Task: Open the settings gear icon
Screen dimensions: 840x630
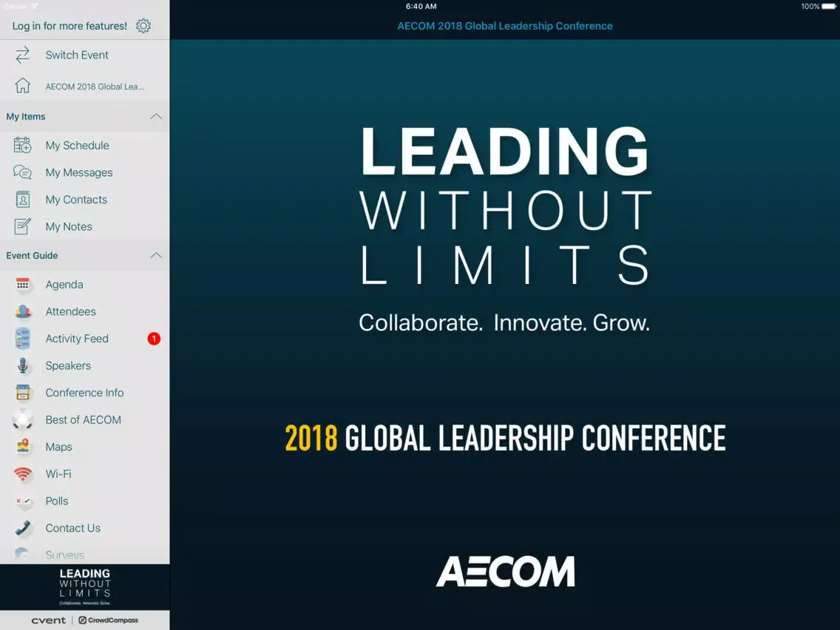Action: [143, 26]
